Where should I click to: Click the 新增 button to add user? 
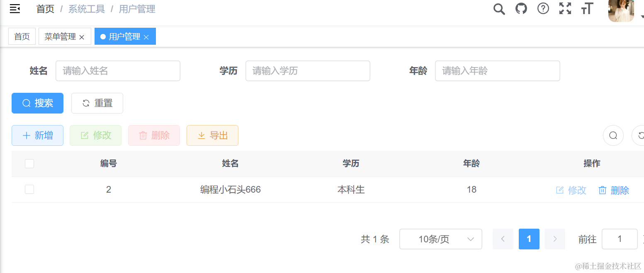click(37, 135)
